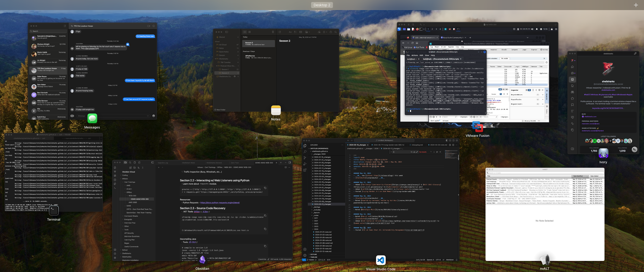Copy the proxies code block in Obsidian
This screenshot has height=272, width=644.
point(265,188)
